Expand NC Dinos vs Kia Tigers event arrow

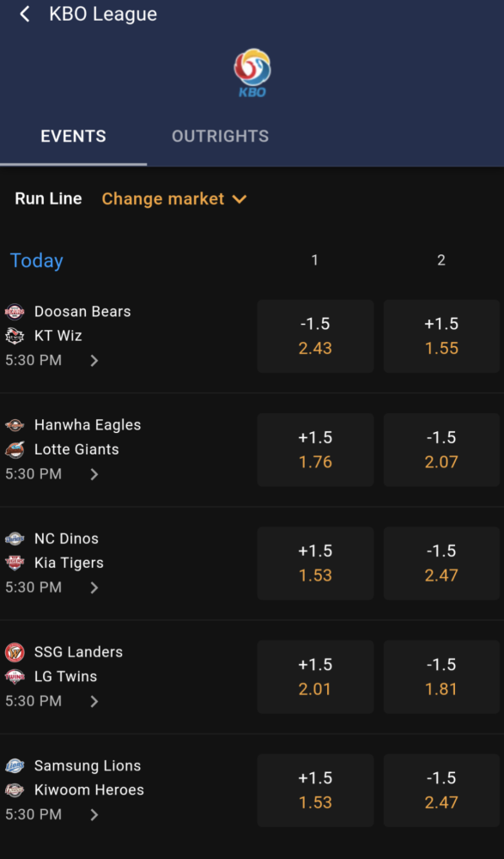[x=94, y=588]
